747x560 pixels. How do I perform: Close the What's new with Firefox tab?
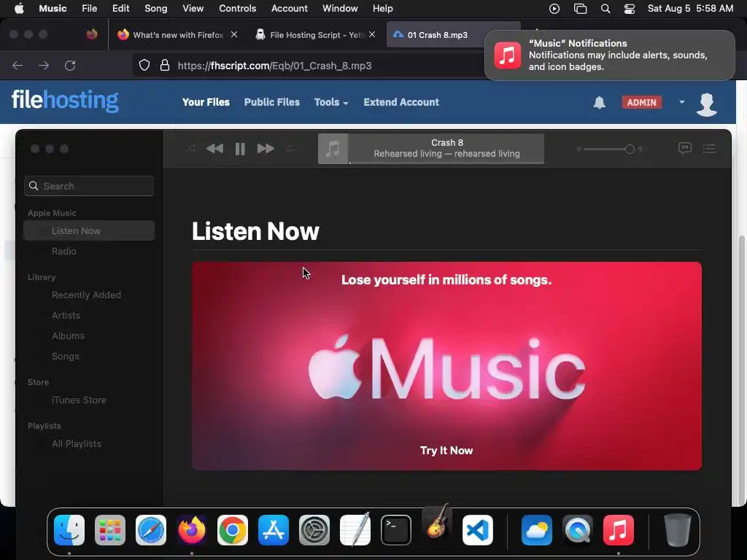click(x=234, y=34)
